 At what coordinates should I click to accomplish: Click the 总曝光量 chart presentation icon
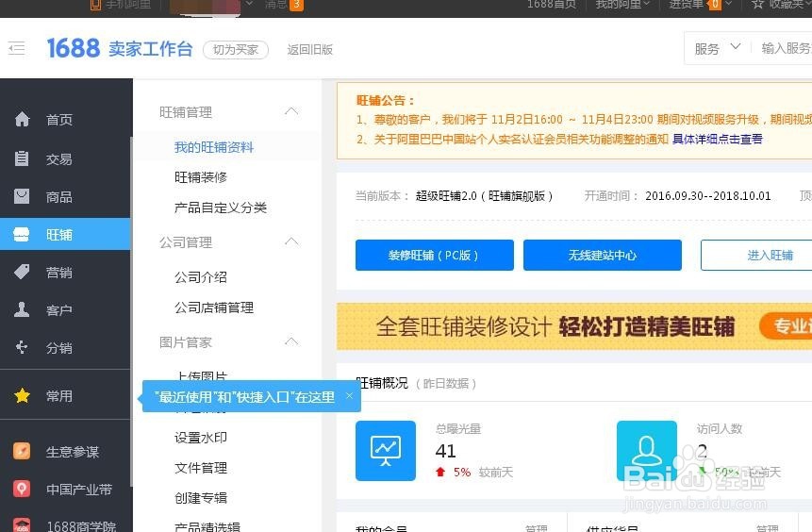click(x=386, y=451)
